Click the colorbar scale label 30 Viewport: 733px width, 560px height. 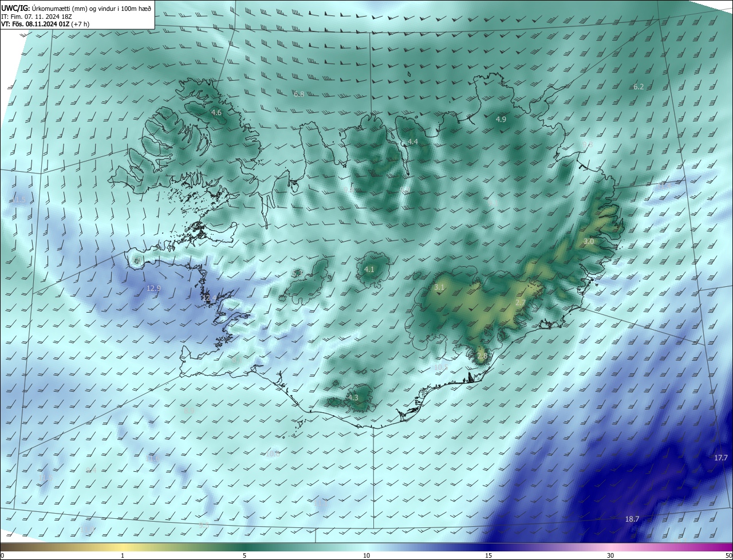tap(610, 555)
